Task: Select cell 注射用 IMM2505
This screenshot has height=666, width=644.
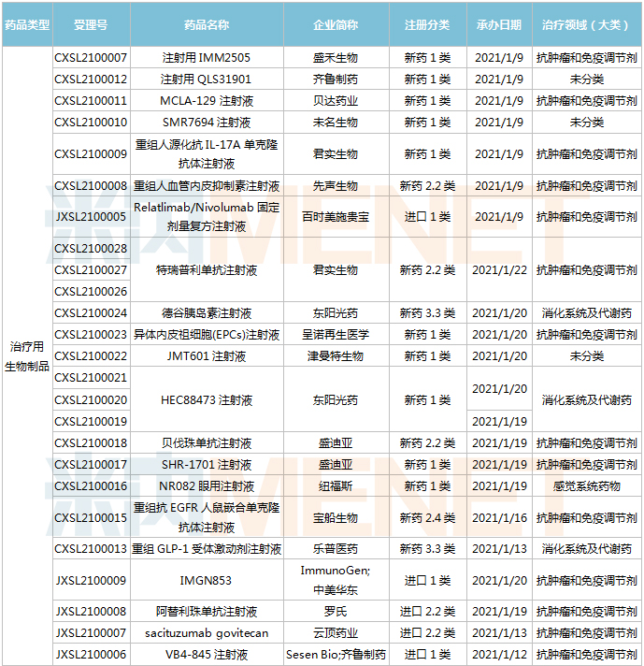Action: [207, 57]
